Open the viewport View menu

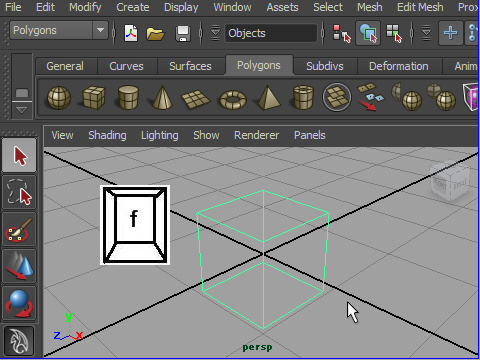pyautogui.click(x=62, y=135)
